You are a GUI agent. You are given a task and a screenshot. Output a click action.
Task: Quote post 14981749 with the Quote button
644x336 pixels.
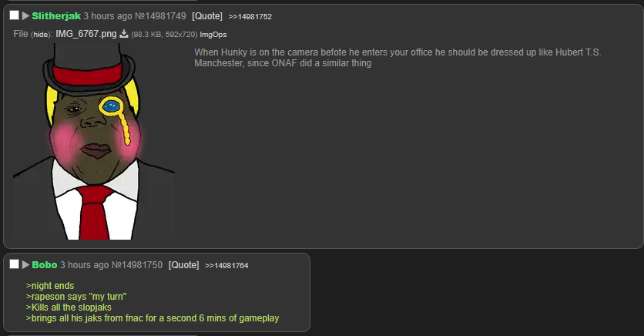pyautogui.click(x=207, y=16)
